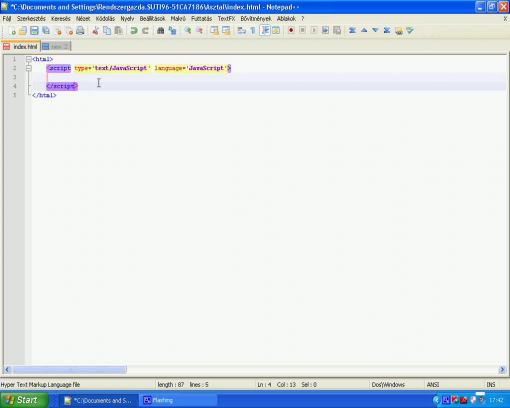Click the Save recorded macro icon
The height and width of the screenshot is (408, 510).
point(337,31)
